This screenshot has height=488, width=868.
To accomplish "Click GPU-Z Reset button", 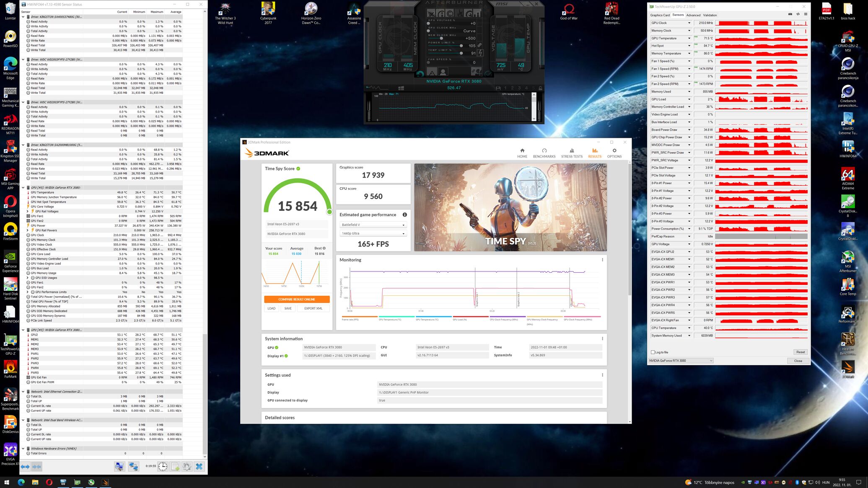I will [800, 352].
